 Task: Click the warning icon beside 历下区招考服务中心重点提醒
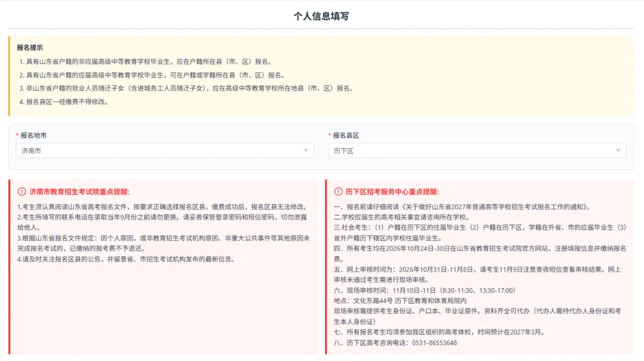tap(338, 192)
